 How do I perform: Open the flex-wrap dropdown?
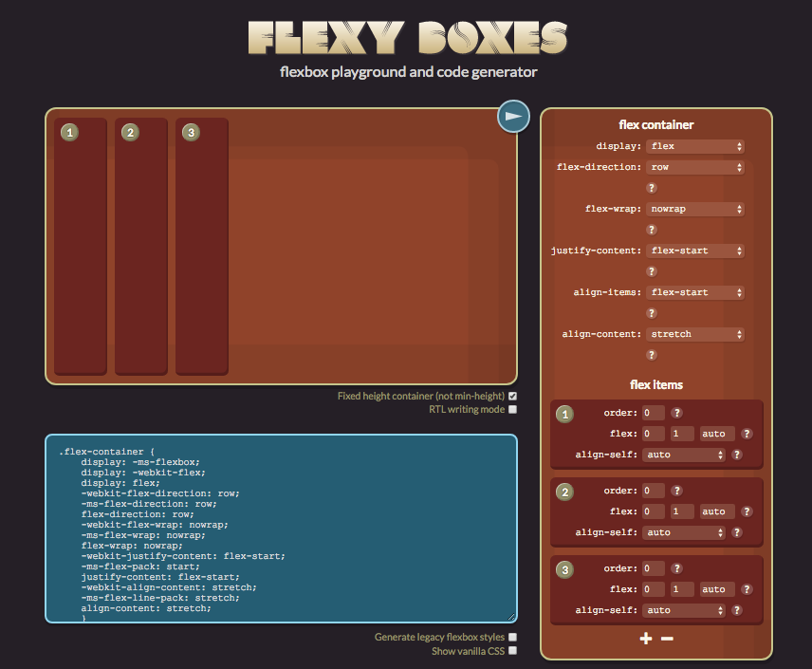[695, 209]
